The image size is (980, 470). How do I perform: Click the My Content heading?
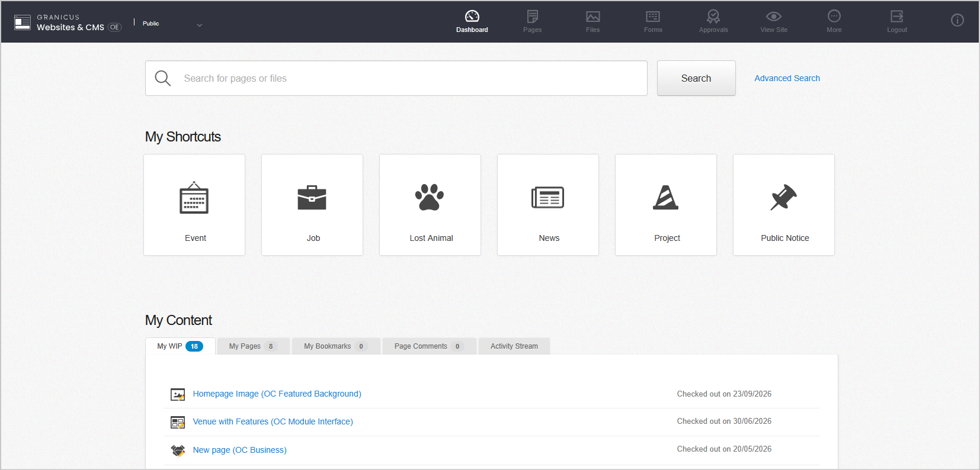(178, 320)
